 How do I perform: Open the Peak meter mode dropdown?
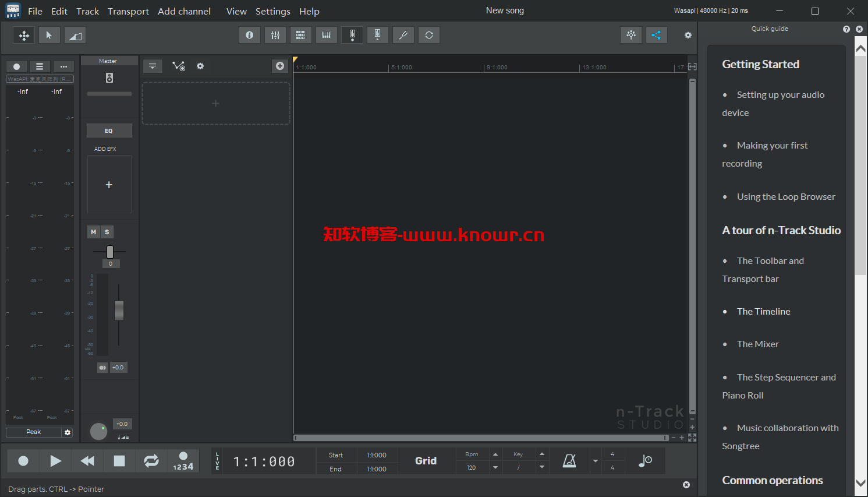tap(34, 432)
